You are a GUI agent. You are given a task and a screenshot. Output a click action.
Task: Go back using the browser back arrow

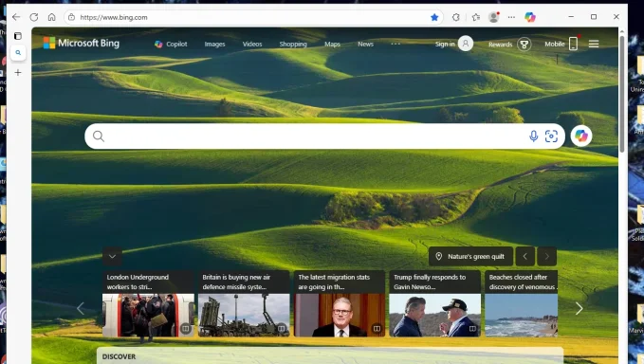(x=16, y=17)
